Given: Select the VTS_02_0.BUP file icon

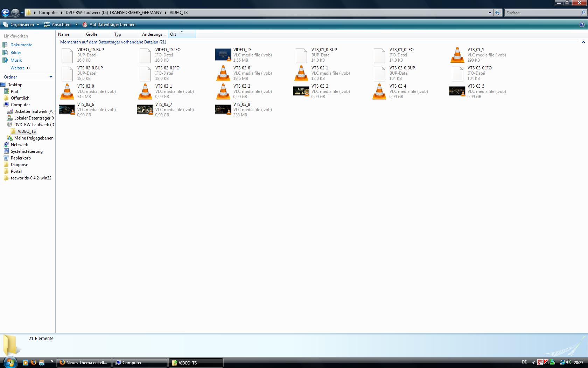Looking at the screenshot, I should (x=67, y=74).
